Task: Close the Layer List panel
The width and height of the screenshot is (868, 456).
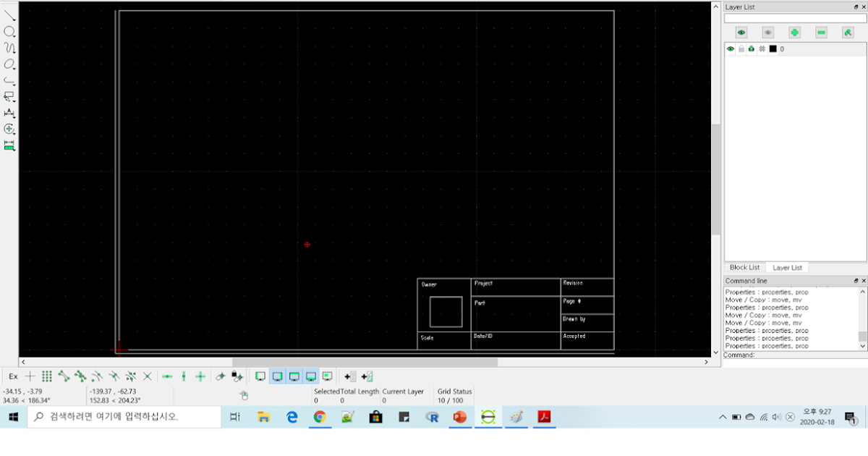Action: [x=863, y=7]
